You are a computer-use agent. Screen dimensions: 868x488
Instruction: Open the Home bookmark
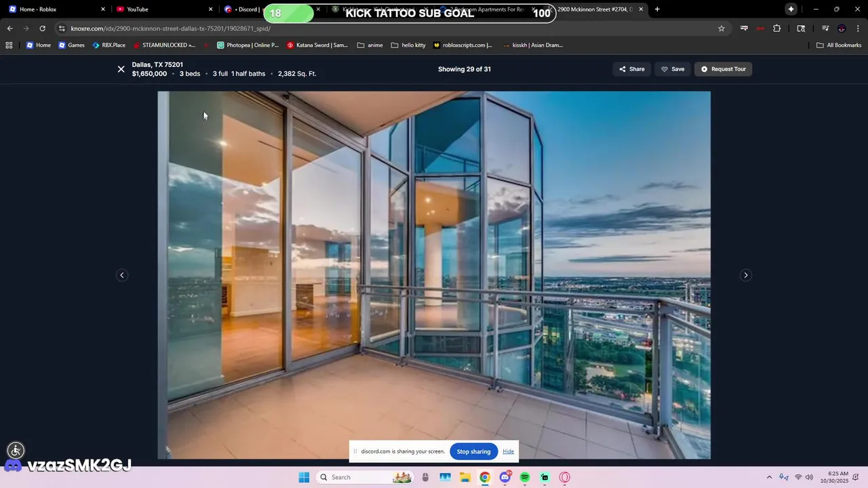[x=39, y=45]
